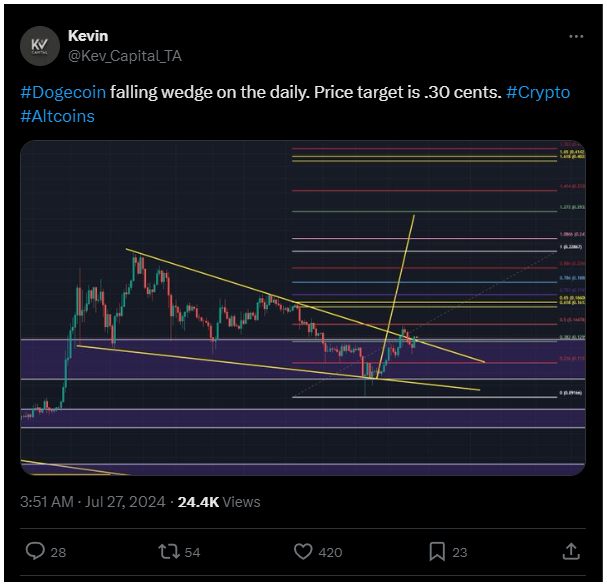This screenshot has height=586, width=607.
Task: Open the @Kev_Capital_TA handle link
Action: pos(124,56)
